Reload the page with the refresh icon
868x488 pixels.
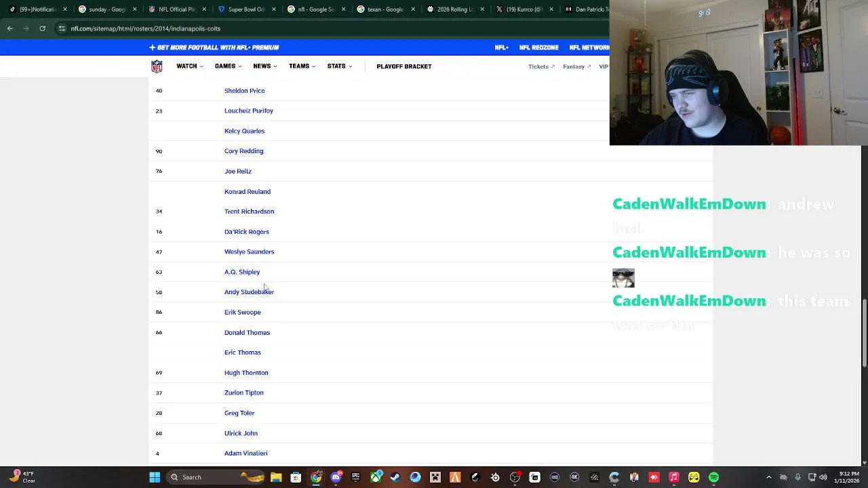click(x=42, y=28)
